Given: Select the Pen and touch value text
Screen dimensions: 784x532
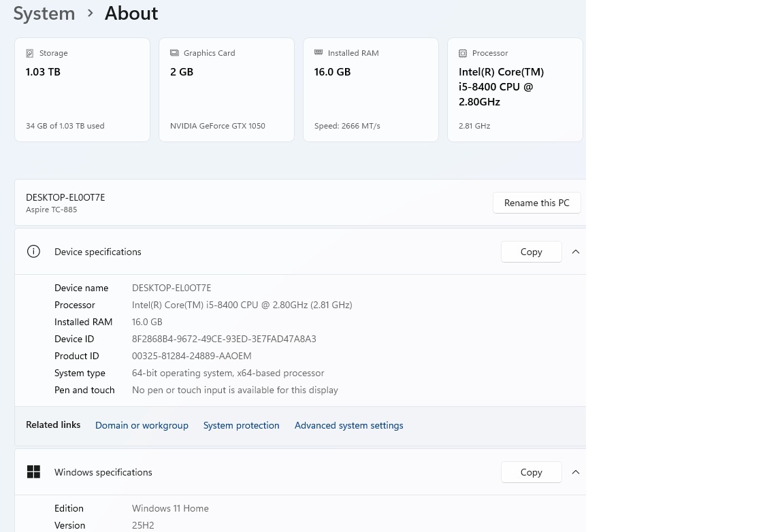Looking at the screenshot, I should point(235,390).
